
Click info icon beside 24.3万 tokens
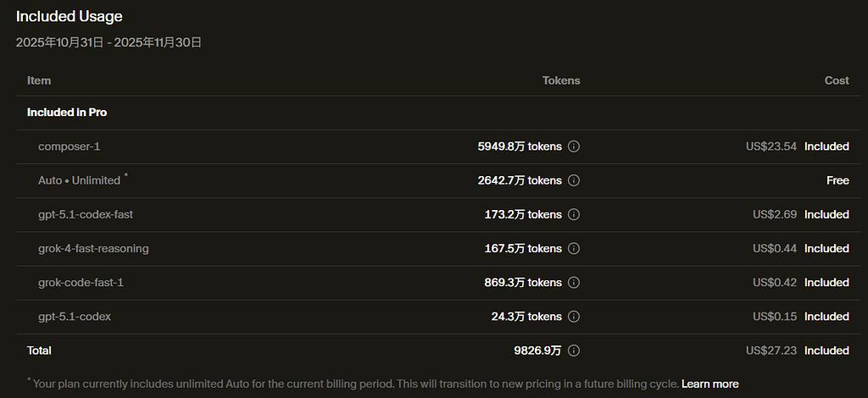(574, 317)
